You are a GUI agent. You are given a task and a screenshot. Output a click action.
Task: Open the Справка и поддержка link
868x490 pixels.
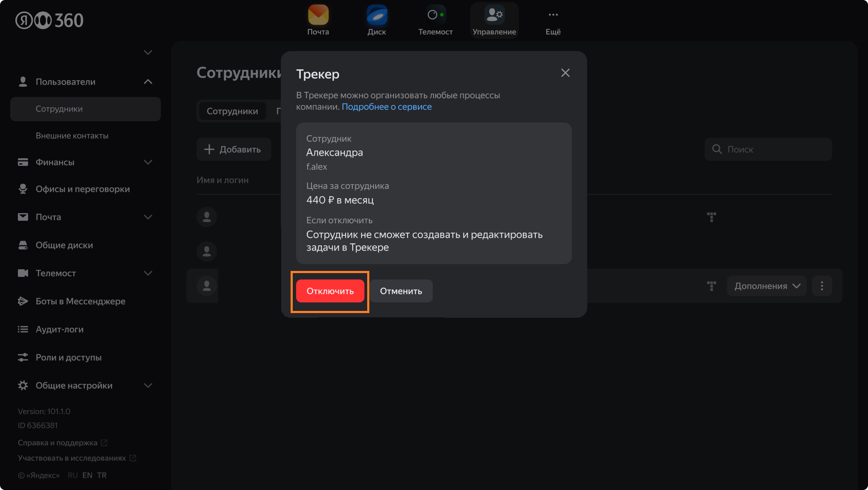(x=63, y=443)
